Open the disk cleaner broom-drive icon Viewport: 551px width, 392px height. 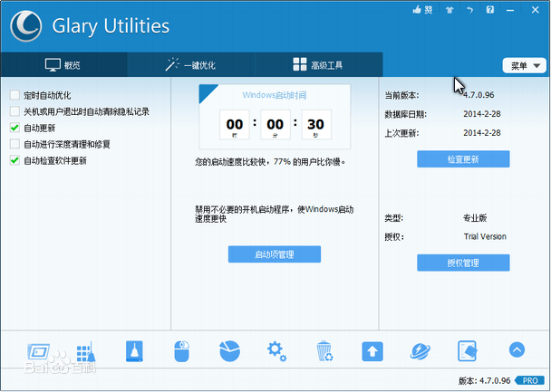pos(134,351)
